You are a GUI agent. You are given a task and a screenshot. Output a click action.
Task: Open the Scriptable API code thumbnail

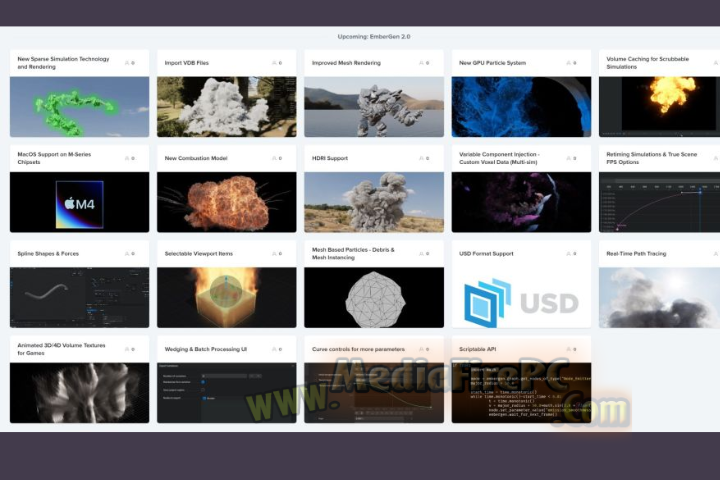(x=522, y=393)
